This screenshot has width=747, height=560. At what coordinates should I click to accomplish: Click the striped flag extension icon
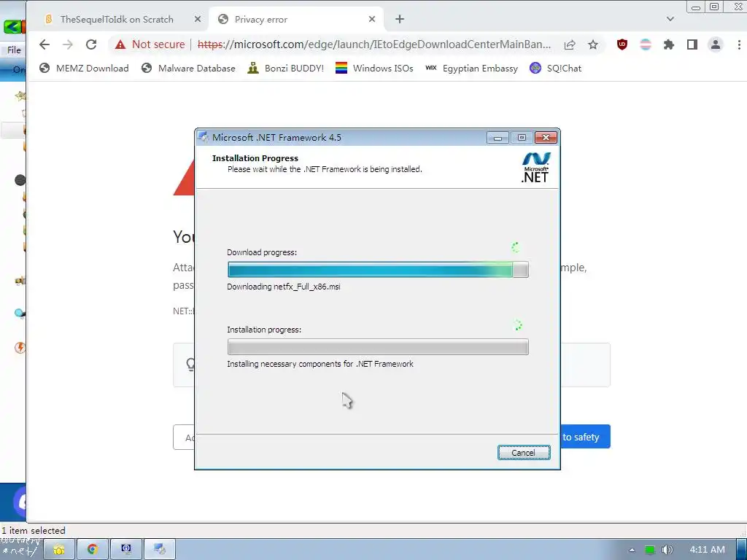pos(646,44)
